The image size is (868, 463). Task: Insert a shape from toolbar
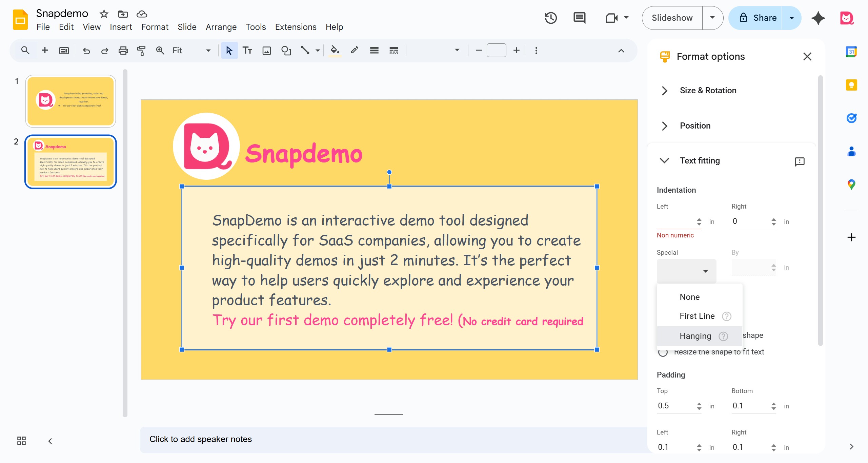pyautogui.click(x=286, y=51)
